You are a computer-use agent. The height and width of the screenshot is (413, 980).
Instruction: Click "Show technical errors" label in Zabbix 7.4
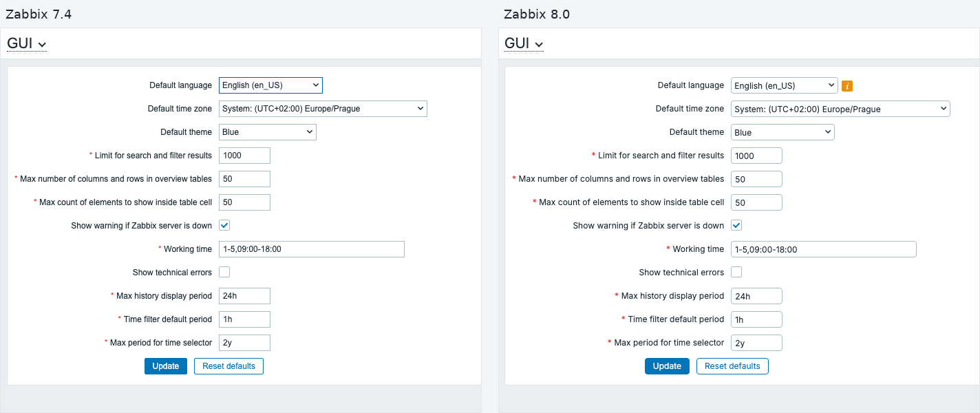click(173, 273)
